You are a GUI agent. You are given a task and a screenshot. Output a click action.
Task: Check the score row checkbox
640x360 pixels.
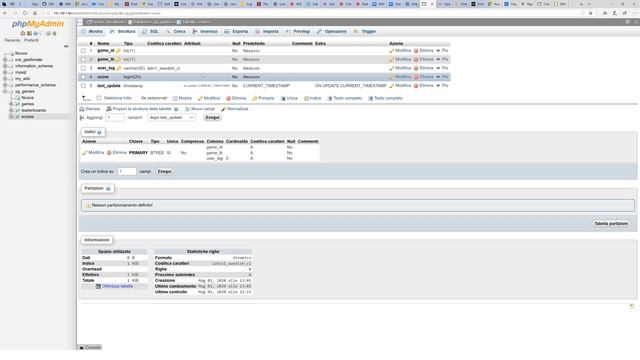pos(83,77)
